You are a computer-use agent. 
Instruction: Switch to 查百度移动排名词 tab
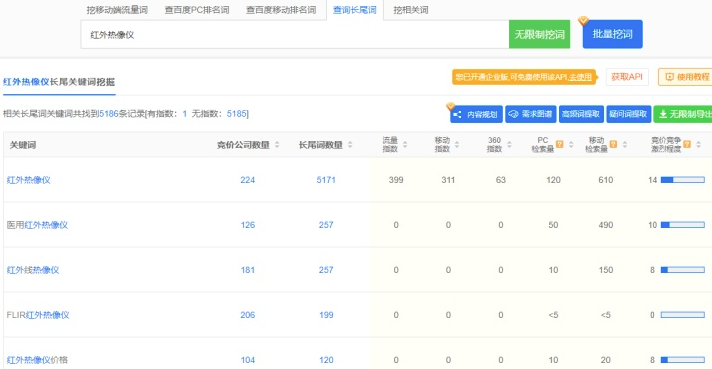(281, 10)
